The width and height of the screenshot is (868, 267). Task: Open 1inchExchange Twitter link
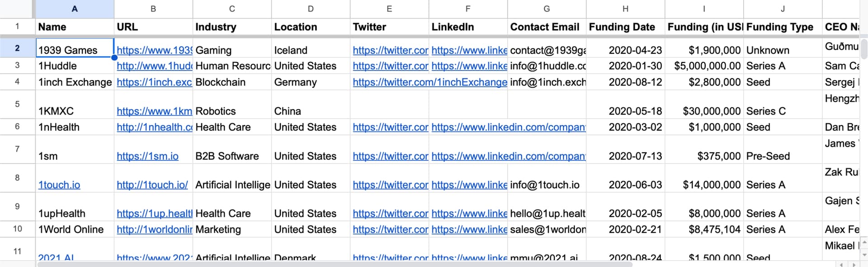tap(430, 82)
